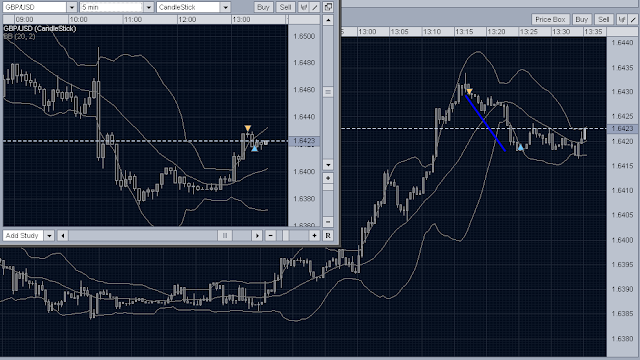Click the GBP/USD (CandleStick) chart label

click(x=40, y=29)
